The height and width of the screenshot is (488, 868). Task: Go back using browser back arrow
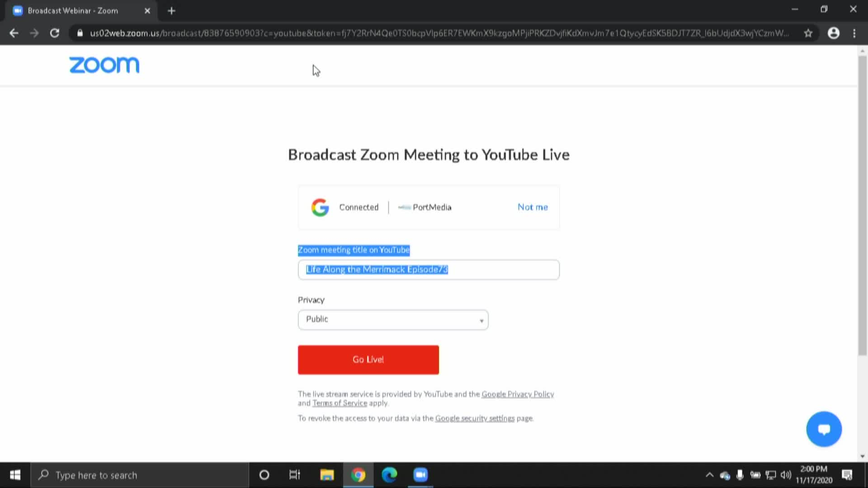click(14, 33)
